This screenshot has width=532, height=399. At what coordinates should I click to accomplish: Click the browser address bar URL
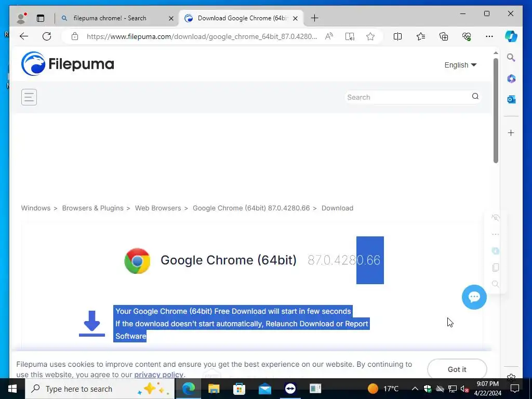pos(202,36)
